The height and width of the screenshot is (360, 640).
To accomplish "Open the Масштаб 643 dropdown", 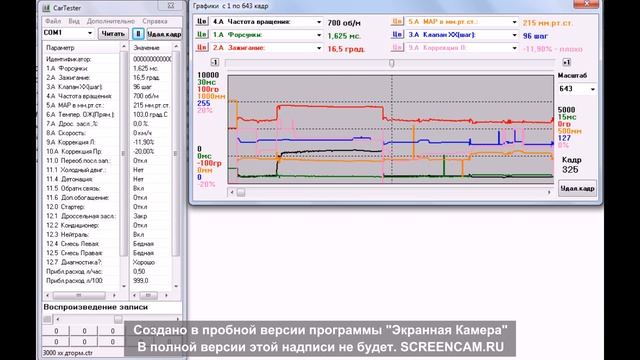I will pyautogui.click(x=593, y=89).
